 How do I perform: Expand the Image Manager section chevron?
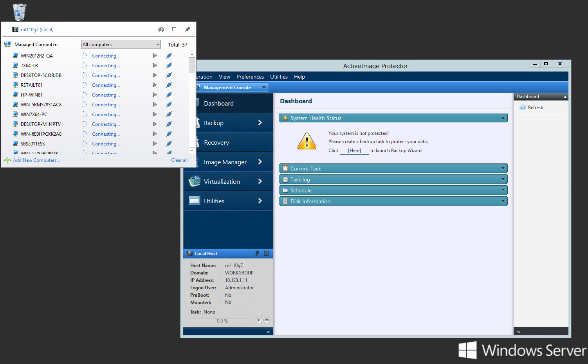[260, 162]
